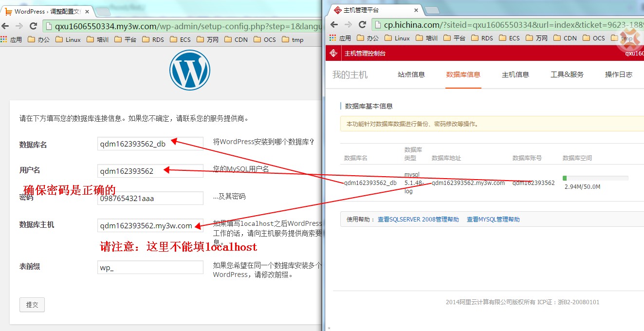Viewport: 644px width, 331px height.
Task: Open 查看MYSQL管理帮助 link
Action: point(493,220)
